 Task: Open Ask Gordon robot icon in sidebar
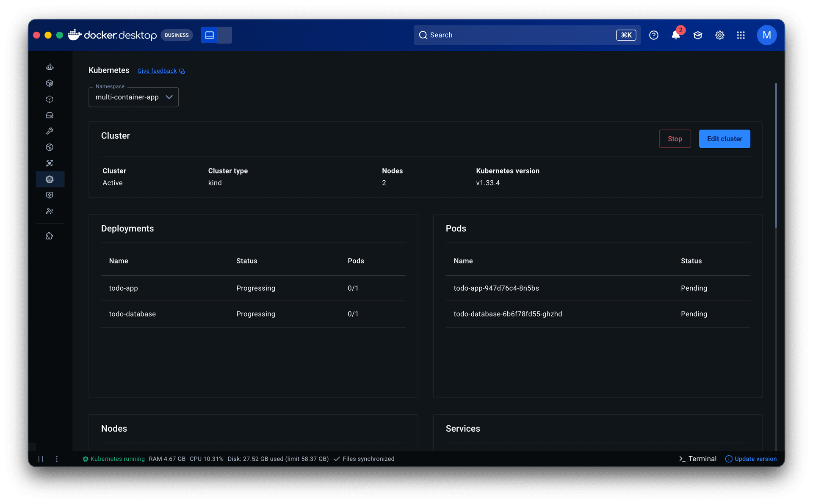[x=50, y=67]
